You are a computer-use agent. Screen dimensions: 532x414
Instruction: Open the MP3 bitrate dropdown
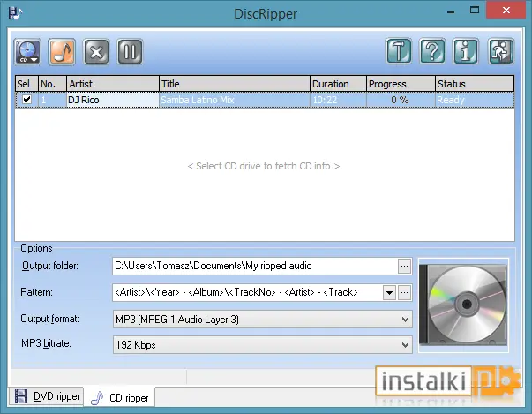click(263, 345)
